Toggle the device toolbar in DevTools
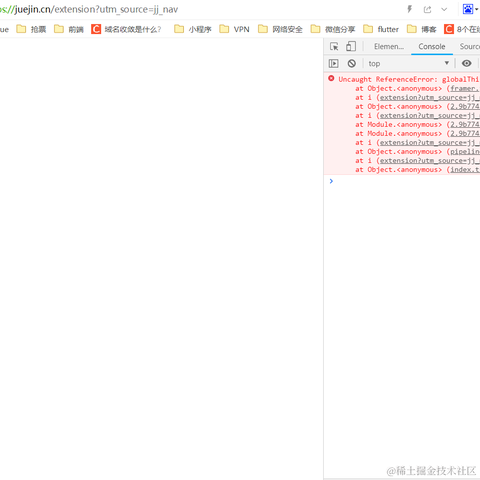The image size is (480, 480). click(351, 46)
